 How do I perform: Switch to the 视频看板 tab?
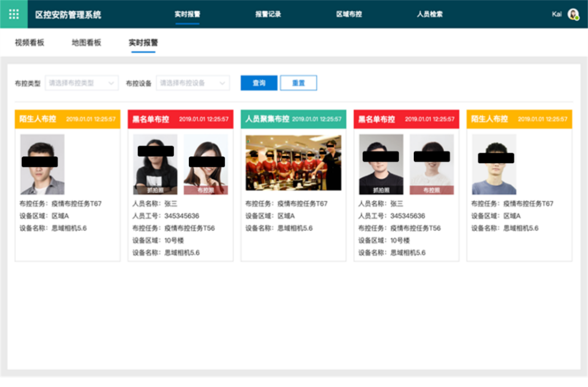(29, 43)
